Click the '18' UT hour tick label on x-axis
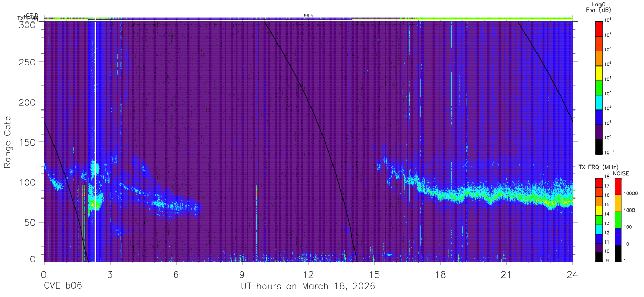The width and height of the screenshot is (644, 297). point(440,274)
